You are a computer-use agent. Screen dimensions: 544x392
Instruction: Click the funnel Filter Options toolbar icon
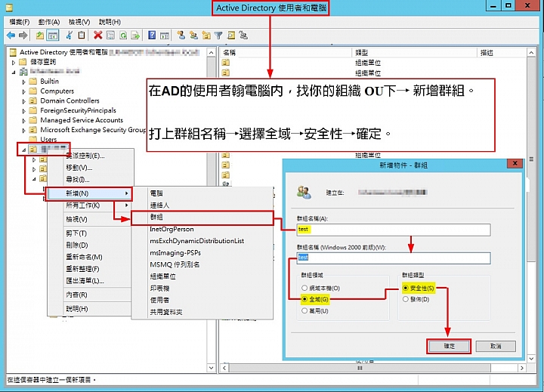218,35
